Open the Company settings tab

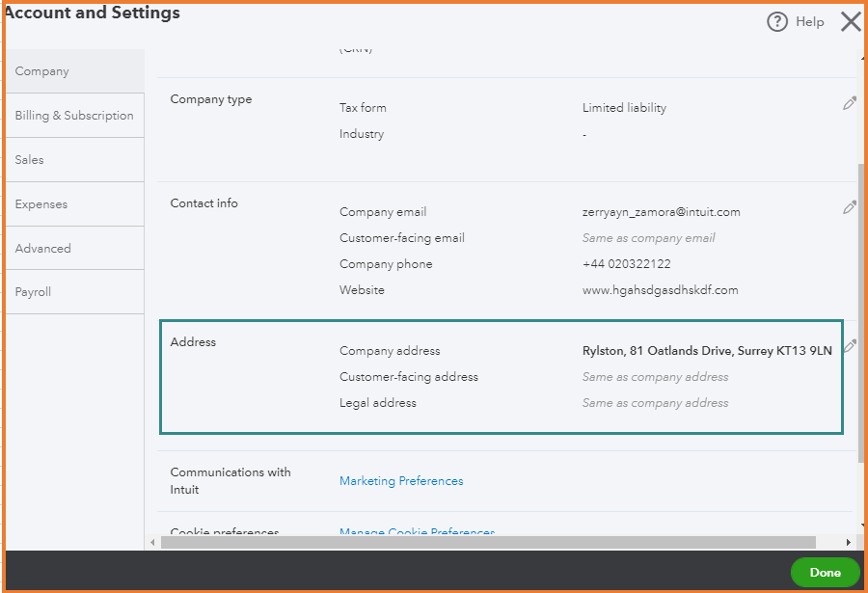[42, 71]
